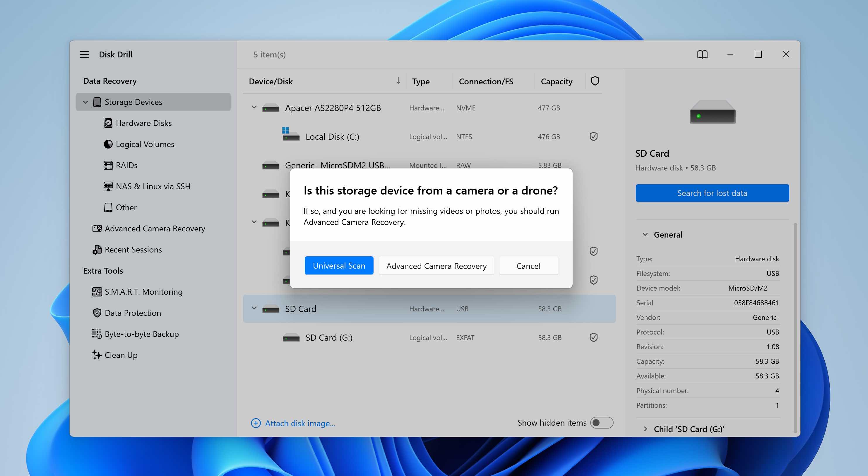The image size is (868, 476).
Task: Click the Universal Scan button
Action: [339, 266]
